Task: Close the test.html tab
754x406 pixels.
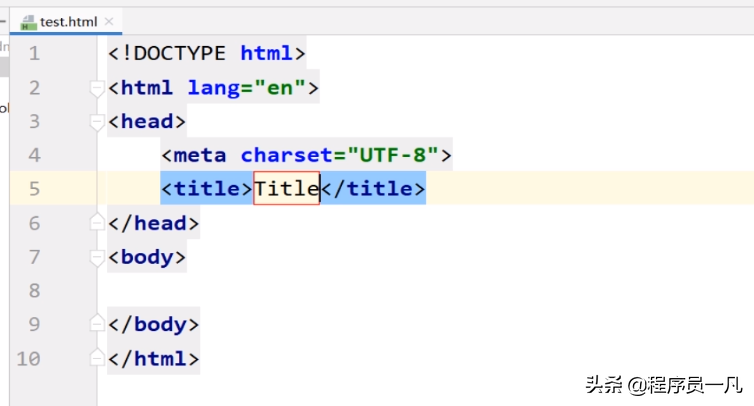Action: point(109,22)
